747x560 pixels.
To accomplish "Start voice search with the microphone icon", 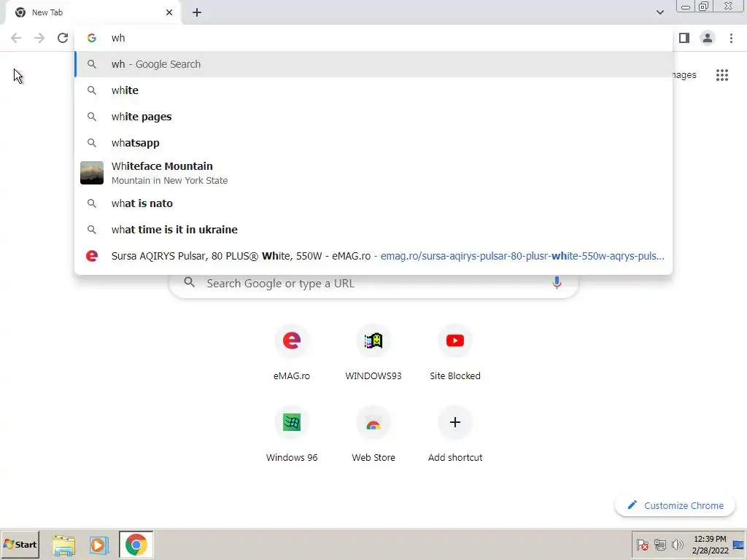I will coord(557,283).
